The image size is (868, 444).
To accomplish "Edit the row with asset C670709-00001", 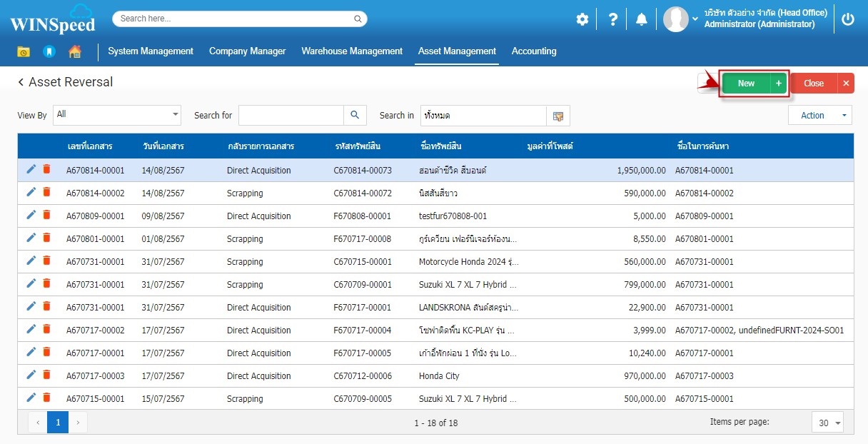I will [31, 283].
